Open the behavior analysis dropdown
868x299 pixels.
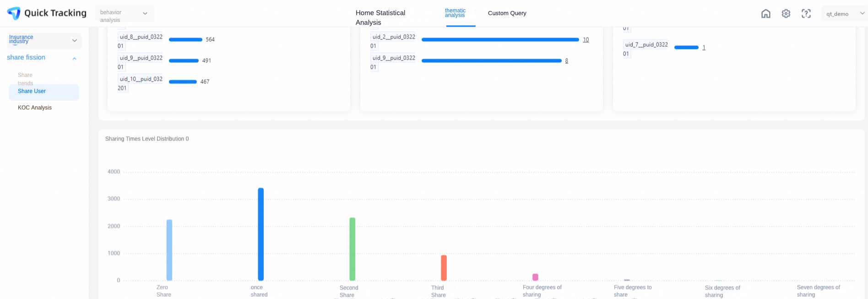click(125, 14)
